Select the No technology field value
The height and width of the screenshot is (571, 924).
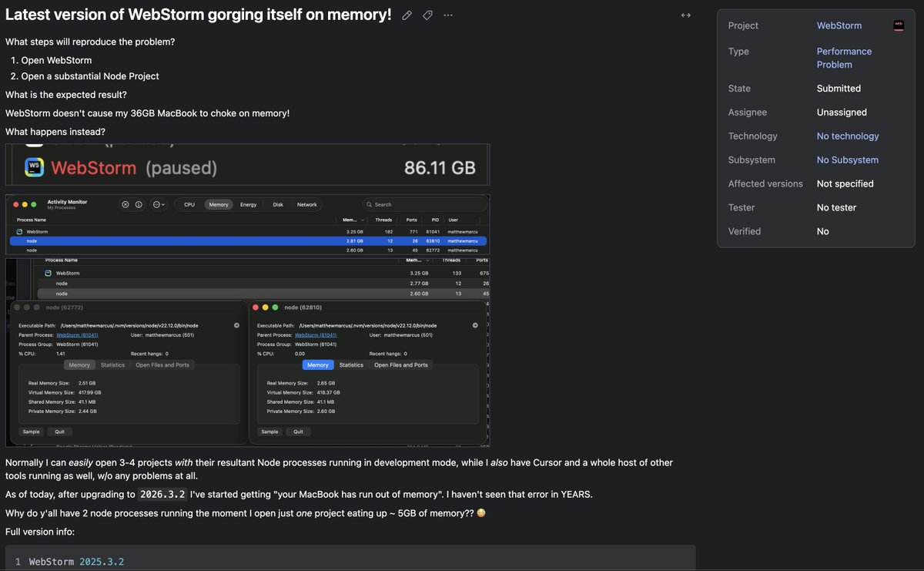coord(848,136)
